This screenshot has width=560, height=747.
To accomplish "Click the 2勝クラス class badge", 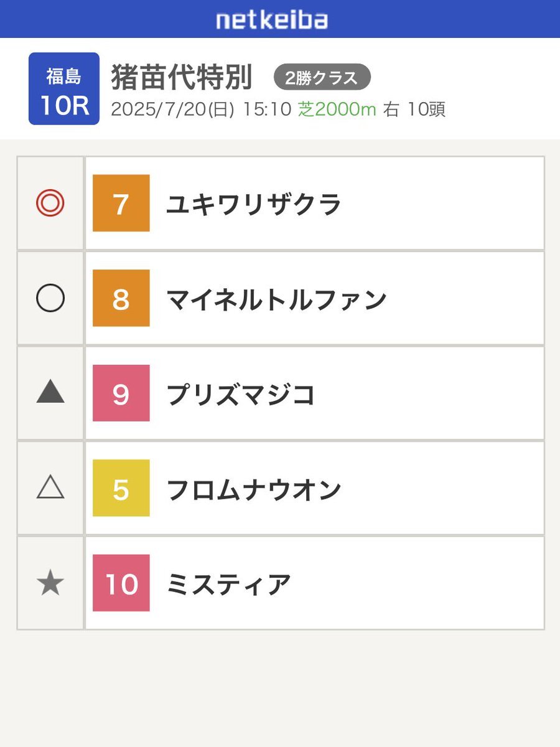I will (x=322, y=78).
